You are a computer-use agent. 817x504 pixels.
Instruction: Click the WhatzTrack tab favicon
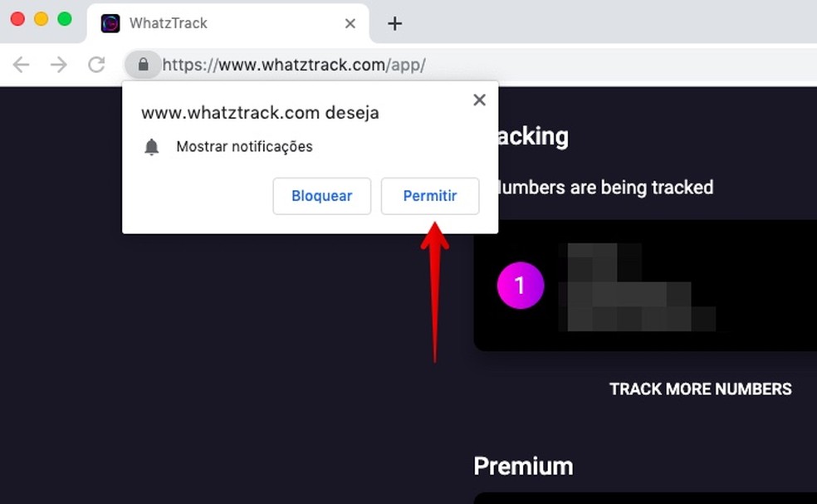(x=110, y=23)
